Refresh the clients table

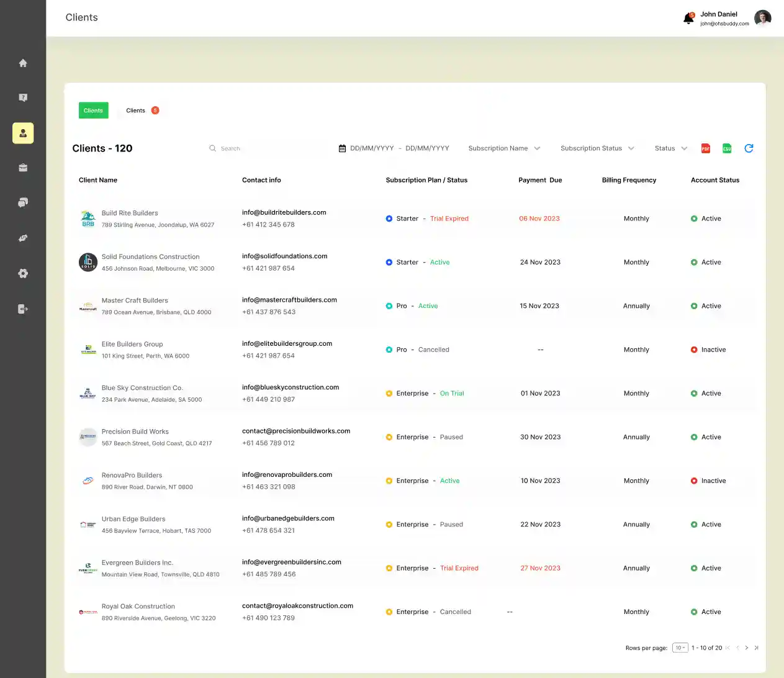[749, 148]
